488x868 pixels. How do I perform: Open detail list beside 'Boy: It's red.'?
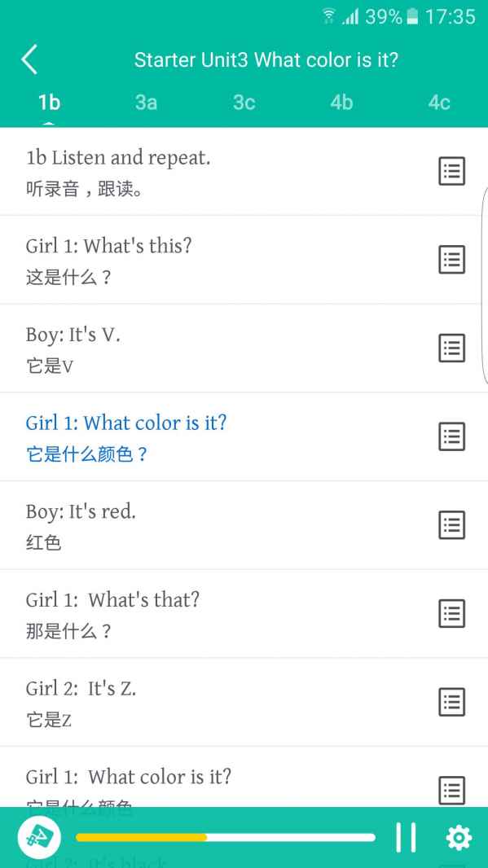(x=451, y=524)
